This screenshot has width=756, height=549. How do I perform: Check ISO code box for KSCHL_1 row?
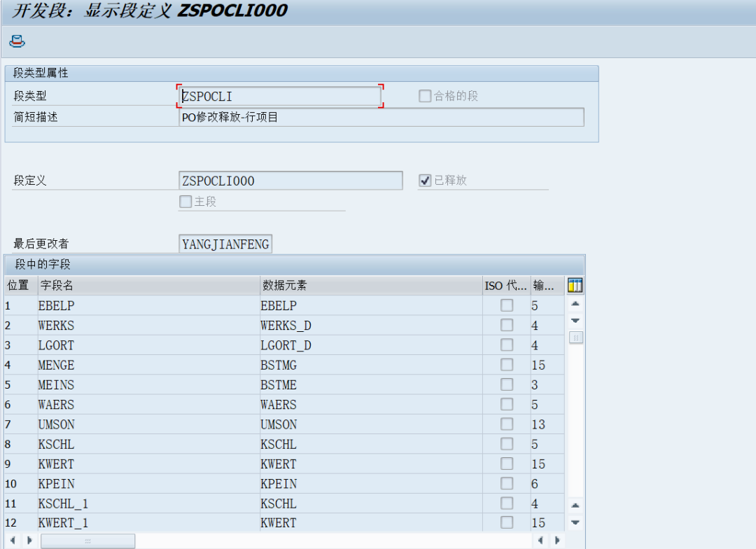(x=507, y=503)
